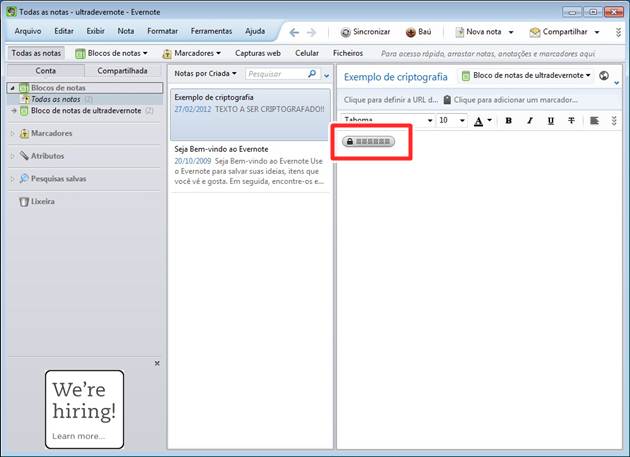
Task: Open Notas por Criada sort dropdown
Action: 205,74
